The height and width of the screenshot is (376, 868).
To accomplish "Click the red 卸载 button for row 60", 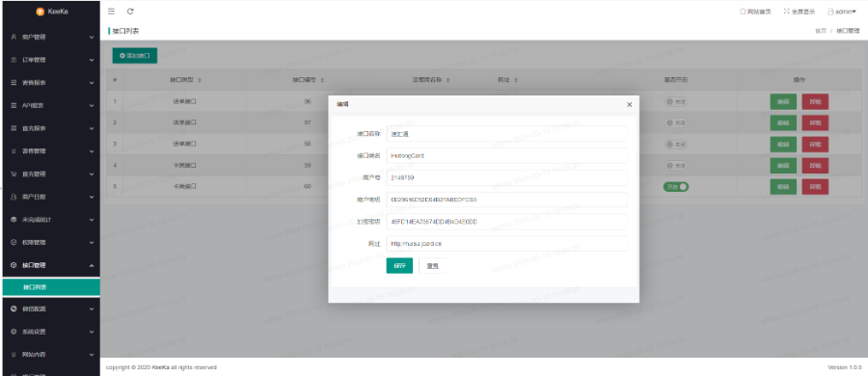I will tap(815, 187).
